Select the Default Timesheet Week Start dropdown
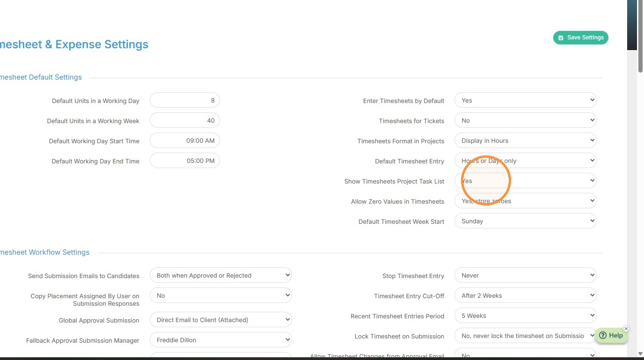Viewport: 644px width, 360px height. pyautogui.click(x=525, y=221)
